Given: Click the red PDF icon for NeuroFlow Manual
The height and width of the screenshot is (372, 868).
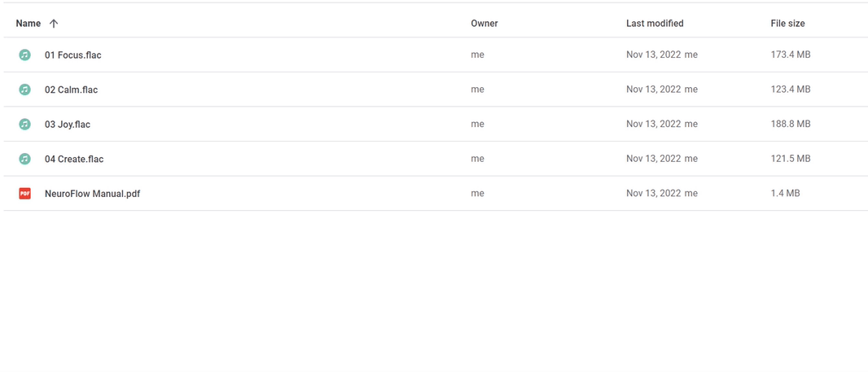Looking at the screenshot, I should 24,193.
